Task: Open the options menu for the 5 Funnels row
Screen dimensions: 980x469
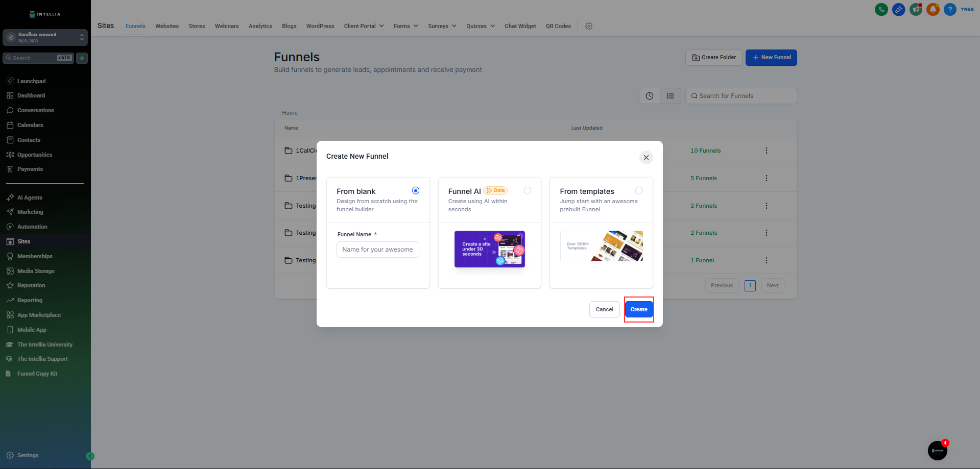Action: click(x=767, y=178)
